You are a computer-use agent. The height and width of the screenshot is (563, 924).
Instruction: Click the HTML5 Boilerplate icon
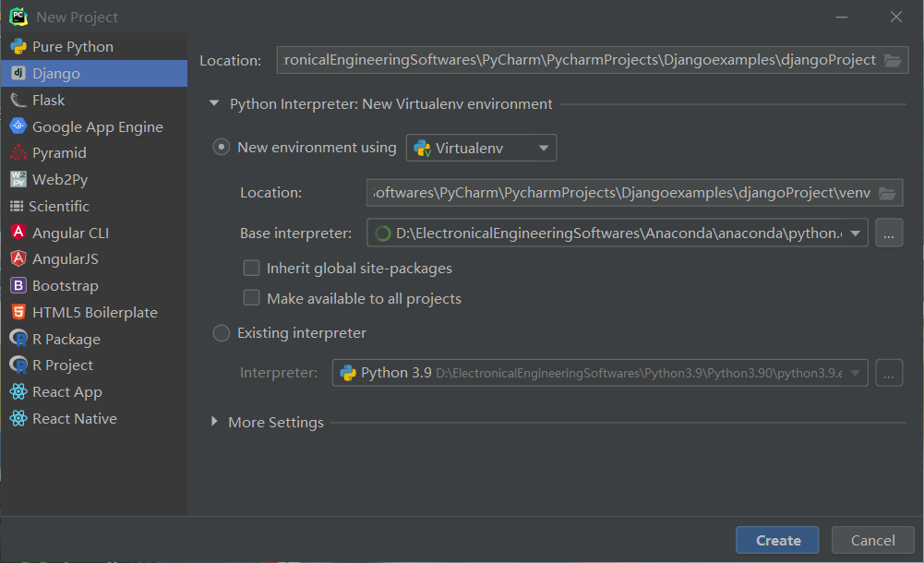(x=18, y=312)
